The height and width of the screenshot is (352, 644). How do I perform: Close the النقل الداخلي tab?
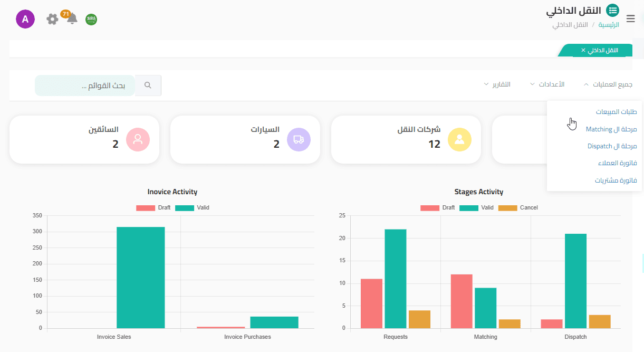pos(583,50)
